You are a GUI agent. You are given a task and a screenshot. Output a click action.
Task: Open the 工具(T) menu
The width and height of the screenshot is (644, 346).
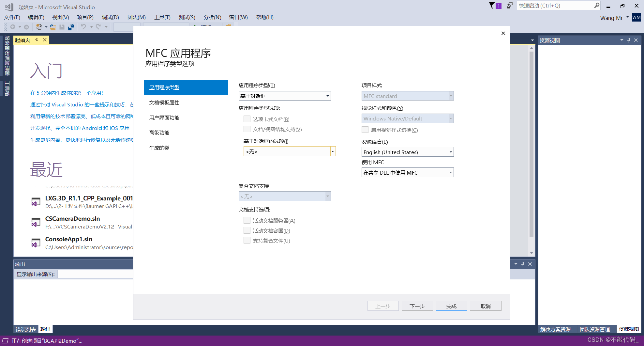point(162,17)
